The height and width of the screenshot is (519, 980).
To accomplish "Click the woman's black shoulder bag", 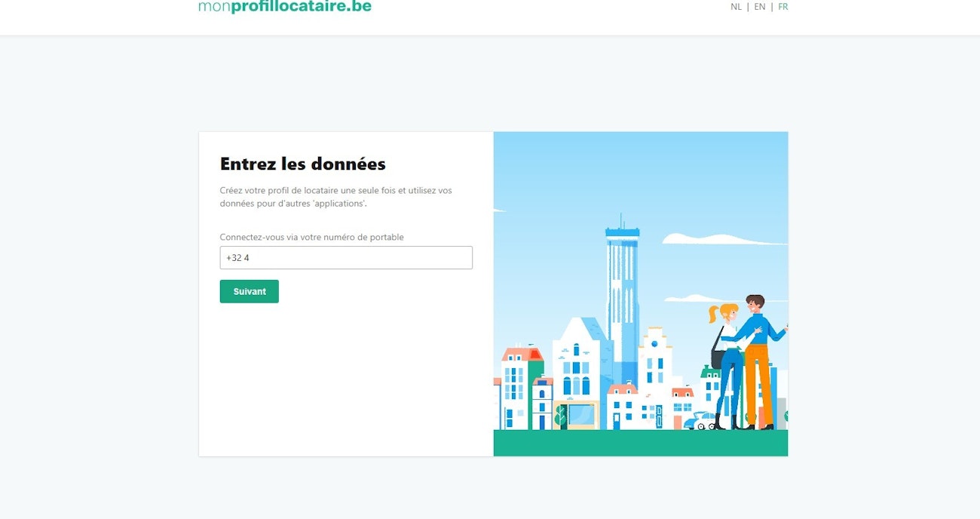I will (717, 358).
